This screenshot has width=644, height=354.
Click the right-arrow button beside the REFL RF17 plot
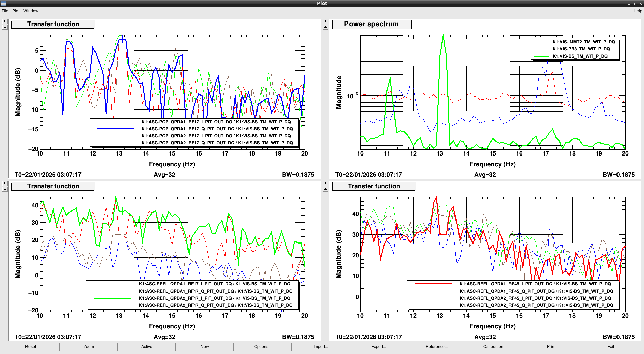tap(5, 183)
